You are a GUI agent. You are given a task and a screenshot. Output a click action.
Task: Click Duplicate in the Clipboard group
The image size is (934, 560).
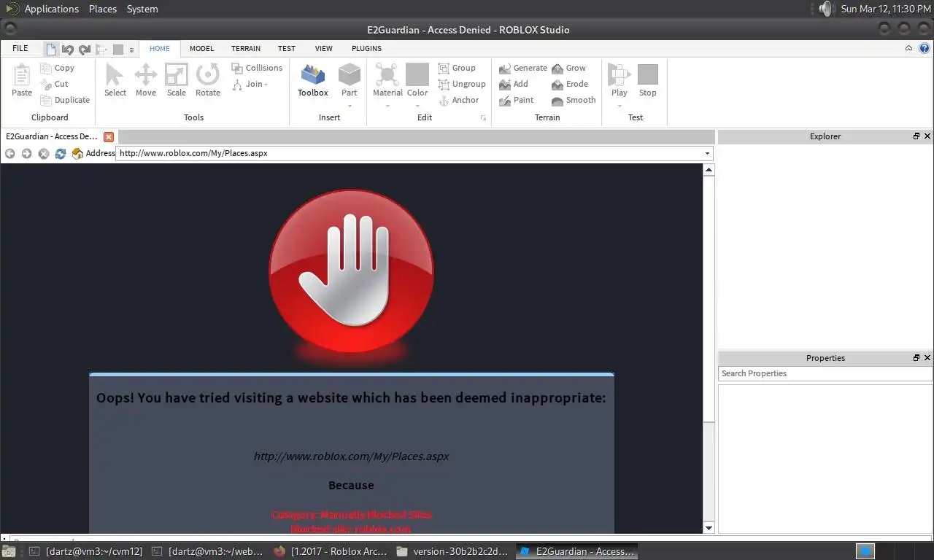pyautogui.click(x=65, y=100)
